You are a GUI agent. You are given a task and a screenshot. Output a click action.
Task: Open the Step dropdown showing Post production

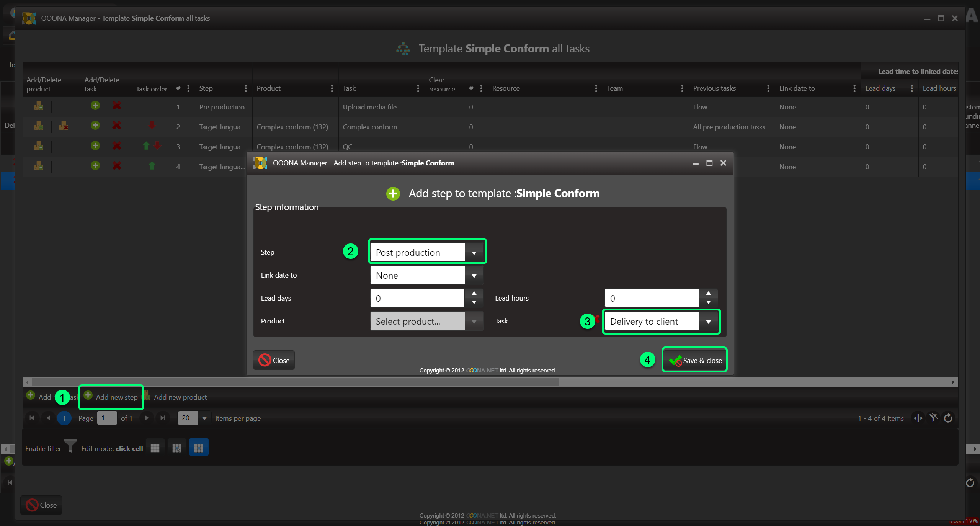[x=474, y=253]
